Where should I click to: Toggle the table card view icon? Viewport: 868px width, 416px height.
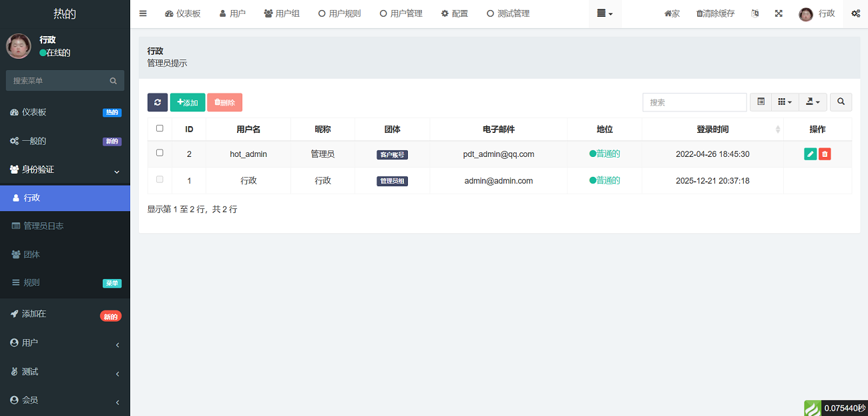pos(761,102)
